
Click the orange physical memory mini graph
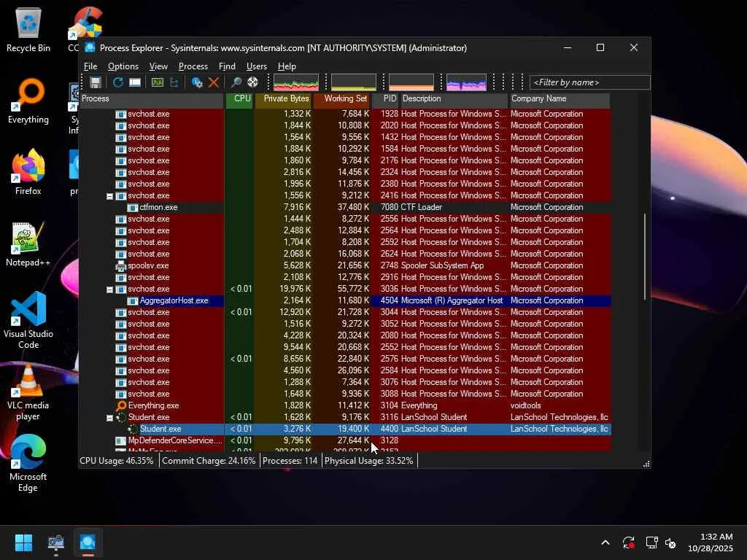pos(411,82)
